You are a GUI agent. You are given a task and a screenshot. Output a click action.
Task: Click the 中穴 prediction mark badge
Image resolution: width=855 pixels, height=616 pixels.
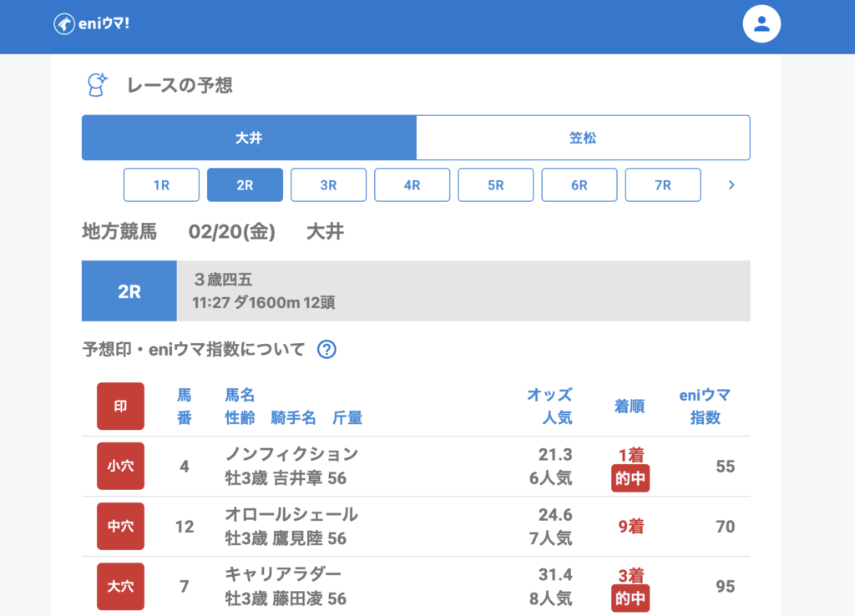pos(120,527)
